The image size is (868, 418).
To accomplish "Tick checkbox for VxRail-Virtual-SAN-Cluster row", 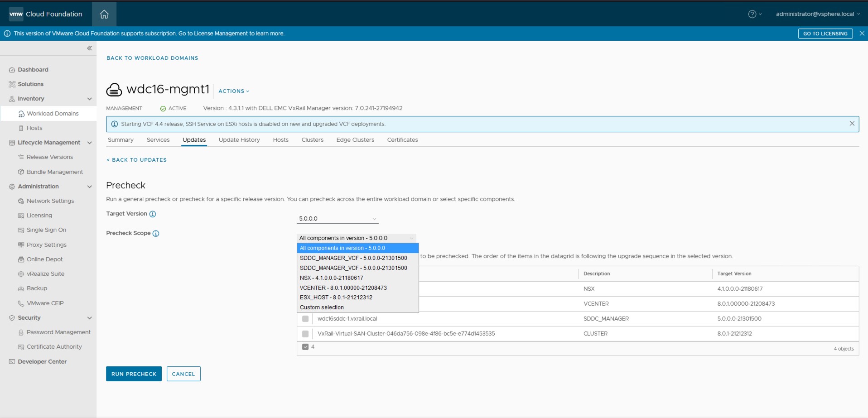I will 305,334.
